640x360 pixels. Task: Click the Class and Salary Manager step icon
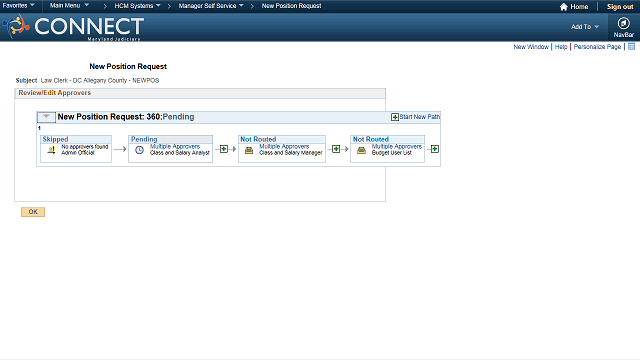(249, 150)
